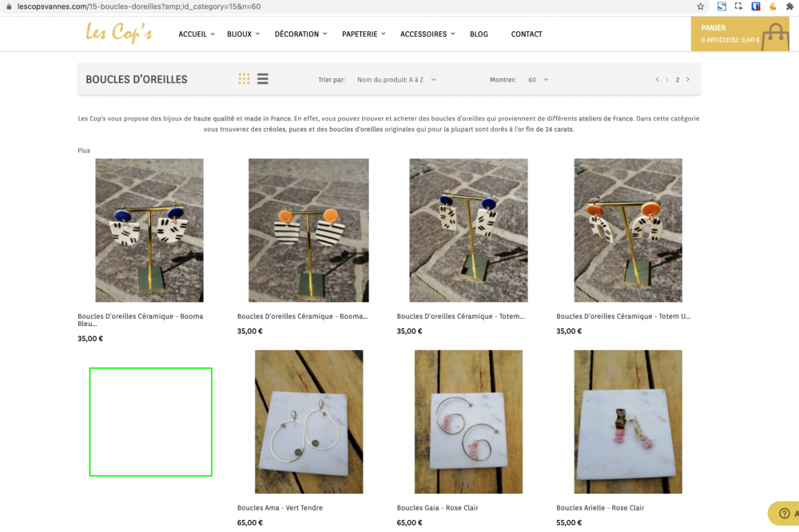This screenshot has width=799, height=532.
Task: Click the Plus link to read more
Action: 84,150
